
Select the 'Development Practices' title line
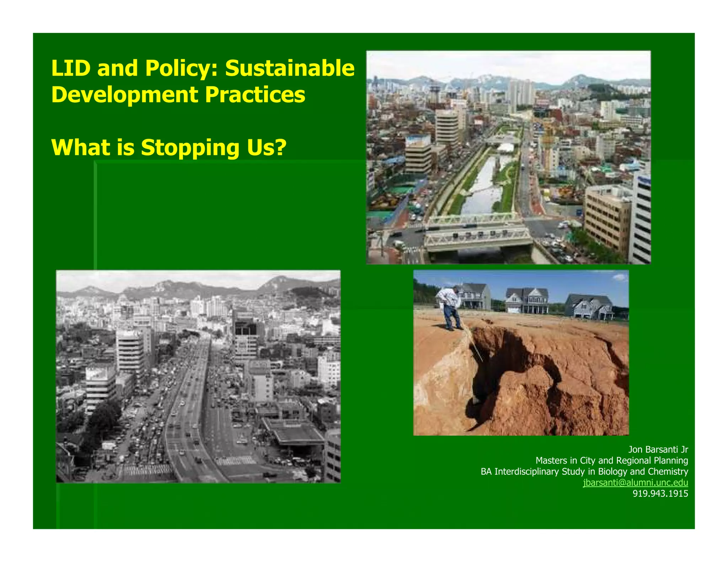pyautogui.click(x=178, y=94)
